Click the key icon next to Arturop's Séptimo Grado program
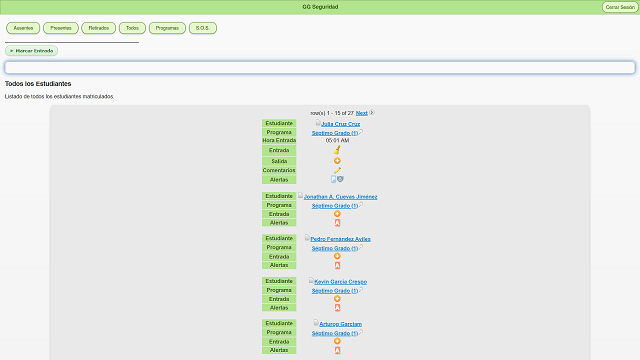640x360 pixels. [x=361, y=332]
